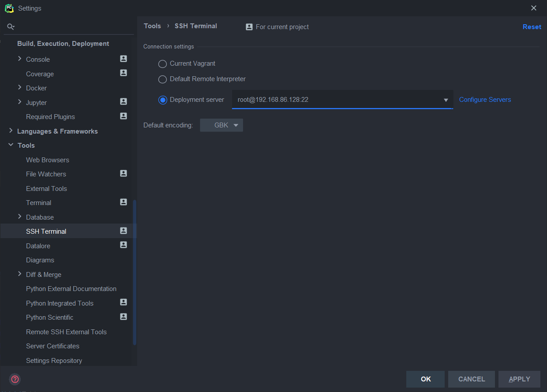Choose the Deployment server radio button
This screenshot has width=547, height=392.
163,100
